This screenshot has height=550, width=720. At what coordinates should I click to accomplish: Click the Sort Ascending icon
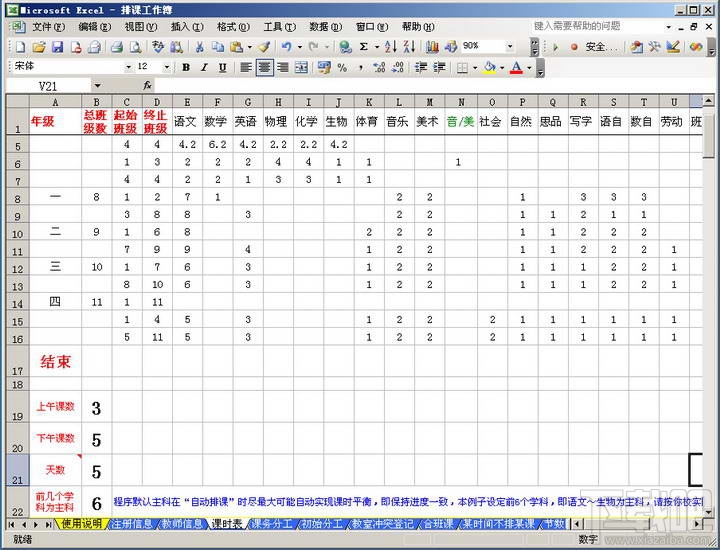(x=391, y=47)
